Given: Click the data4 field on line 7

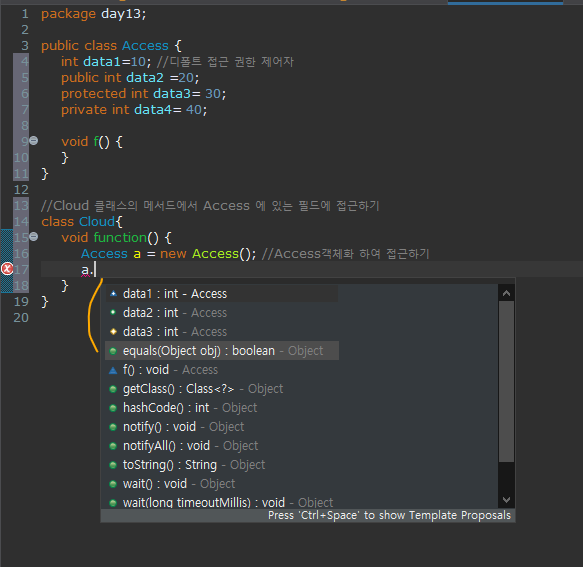Looking at the screenshot, I should click(x=153, y=109).
